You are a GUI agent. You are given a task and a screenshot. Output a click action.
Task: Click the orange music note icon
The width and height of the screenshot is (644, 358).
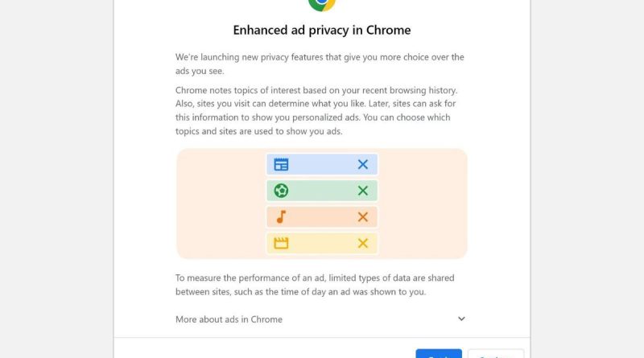coord(281,216)
